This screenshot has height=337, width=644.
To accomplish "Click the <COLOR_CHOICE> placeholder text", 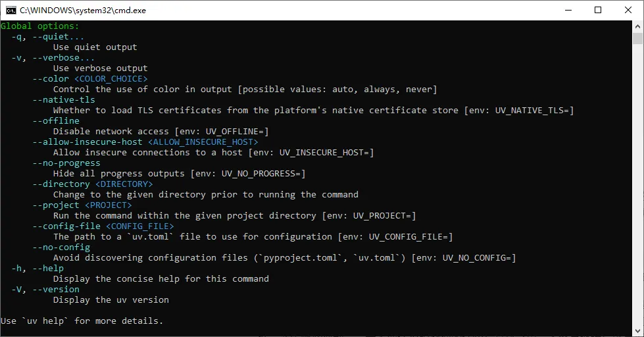I will click(111, 79).
